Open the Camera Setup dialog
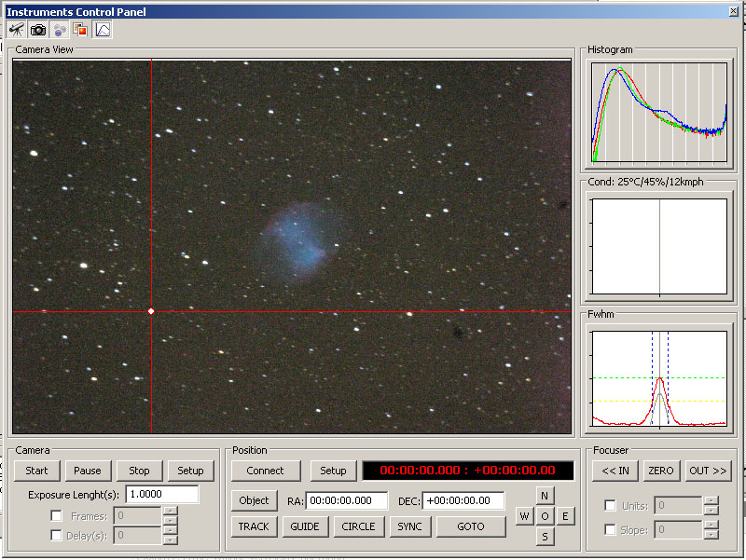The image size is (746, 560). (190, 471)
